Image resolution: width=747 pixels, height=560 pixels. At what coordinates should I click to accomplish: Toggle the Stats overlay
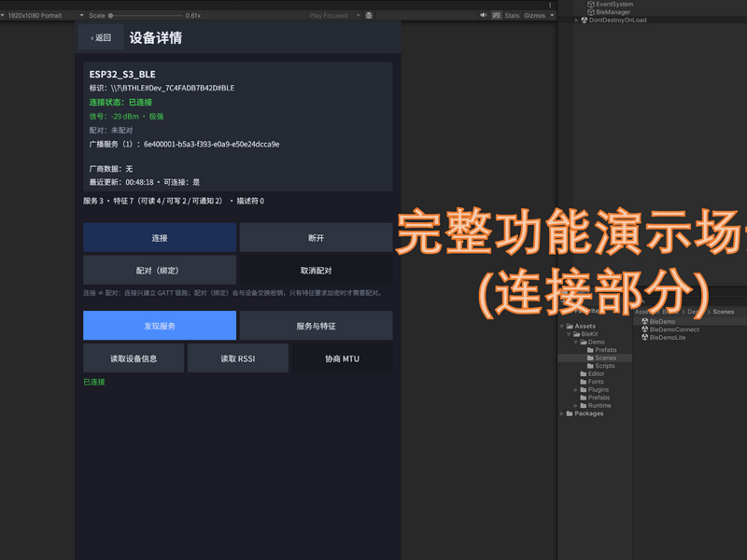pos(512,15)
